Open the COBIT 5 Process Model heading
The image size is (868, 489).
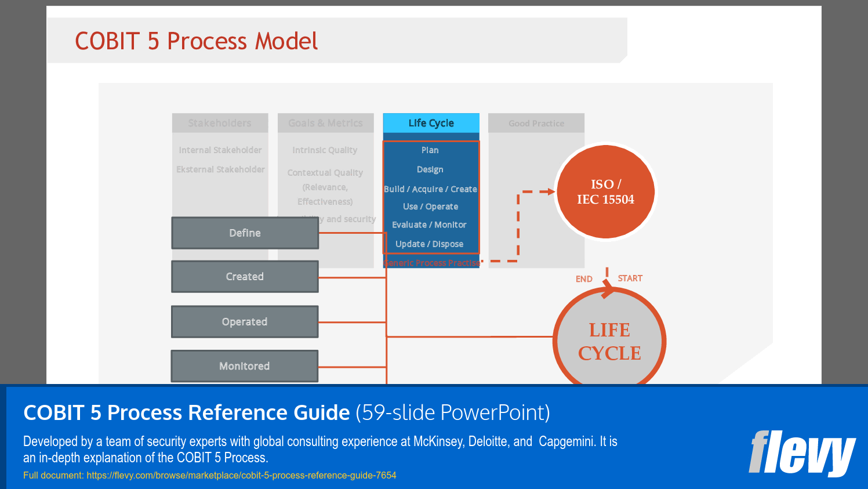[x=196, y=41]
